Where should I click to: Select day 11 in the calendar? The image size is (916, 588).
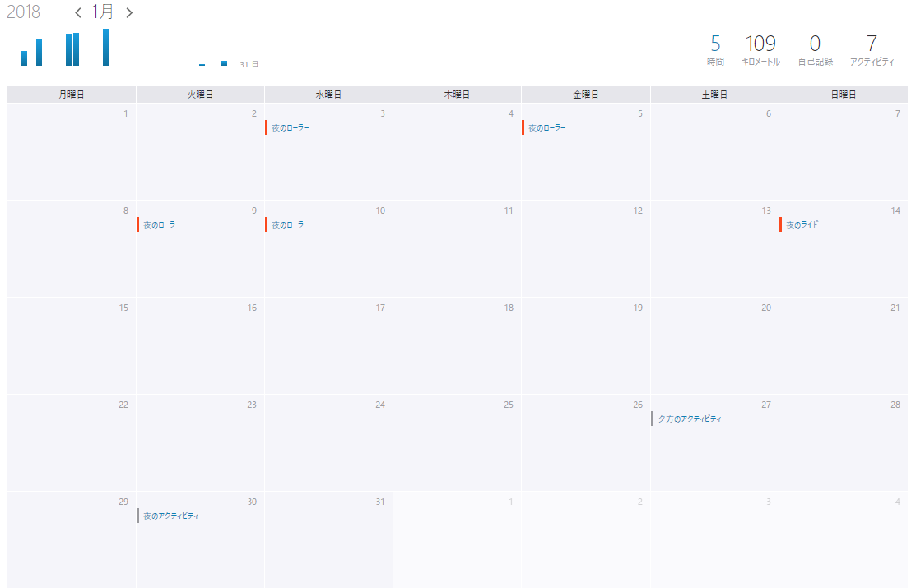457,248
